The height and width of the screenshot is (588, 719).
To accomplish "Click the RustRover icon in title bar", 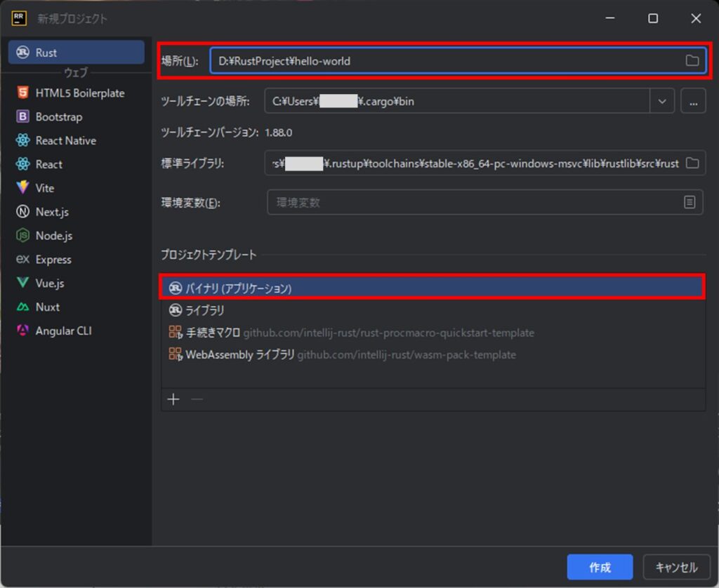I will pos(19,18).
